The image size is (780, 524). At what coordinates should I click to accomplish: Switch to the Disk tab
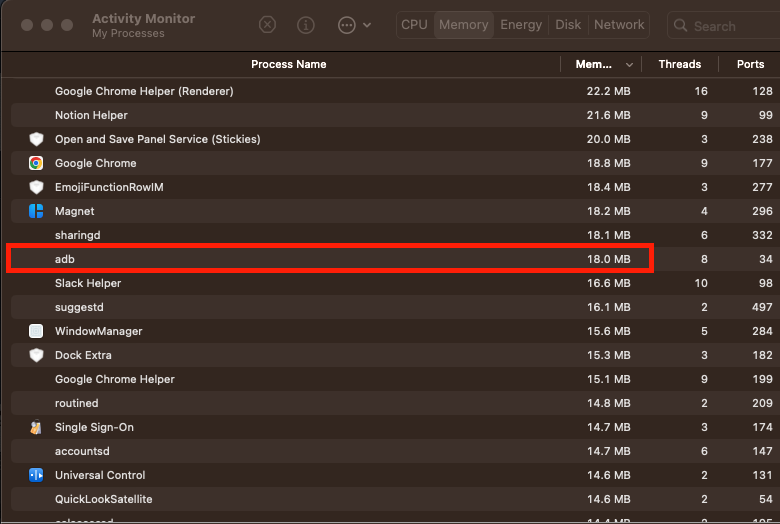click(x=568, y=24)
